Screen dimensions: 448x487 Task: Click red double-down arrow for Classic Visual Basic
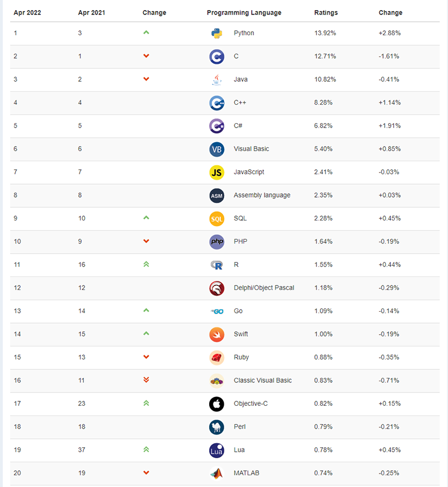pyautogui.click(x=146, y=380)
